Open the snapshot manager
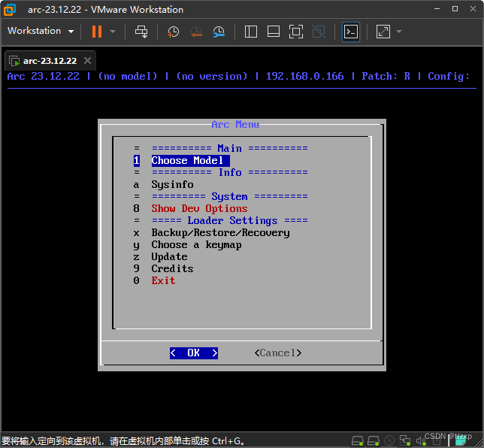The height and width of the screenshot is (448, 484). [x=219, y=32]
